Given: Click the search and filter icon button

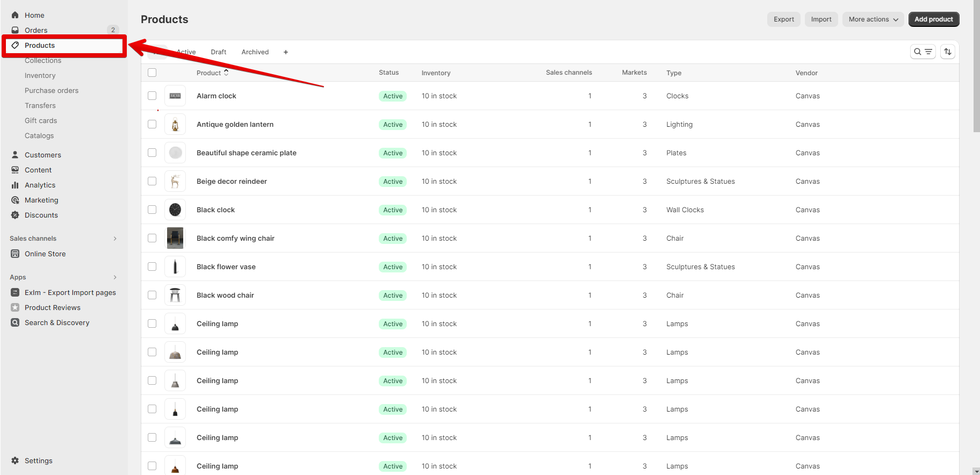Looking at the screenshot, I should click(x=923, y=52).
